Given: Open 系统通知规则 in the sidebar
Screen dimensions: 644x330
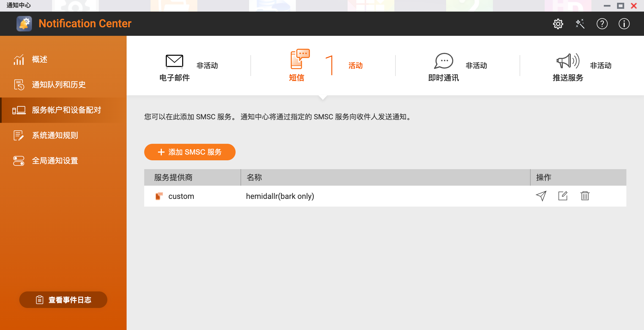Looking at the screenshot, I should [x=55, y=135].
